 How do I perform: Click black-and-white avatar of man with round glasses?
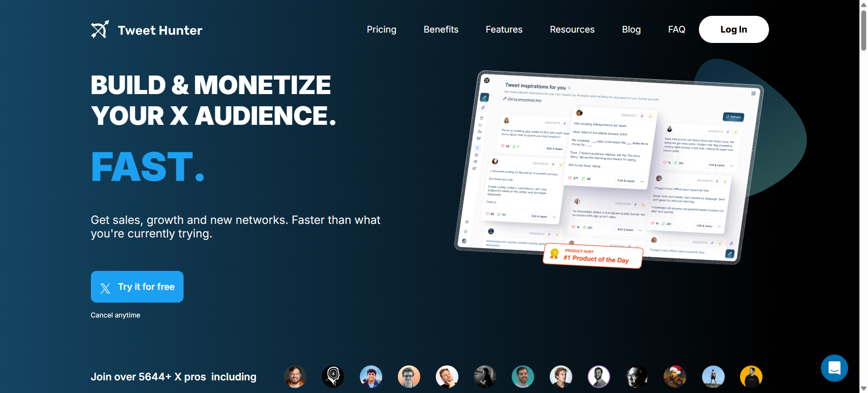(x=637, y=377)
